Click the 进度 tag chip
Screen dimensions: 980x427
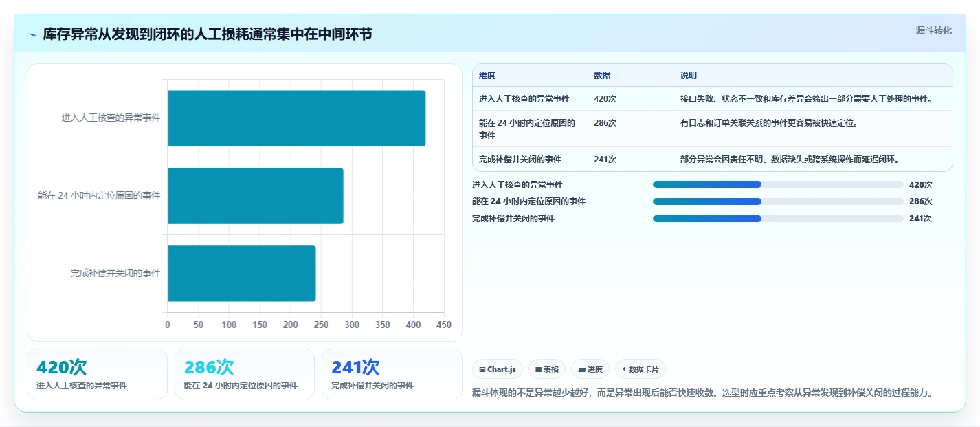[590, 369]
